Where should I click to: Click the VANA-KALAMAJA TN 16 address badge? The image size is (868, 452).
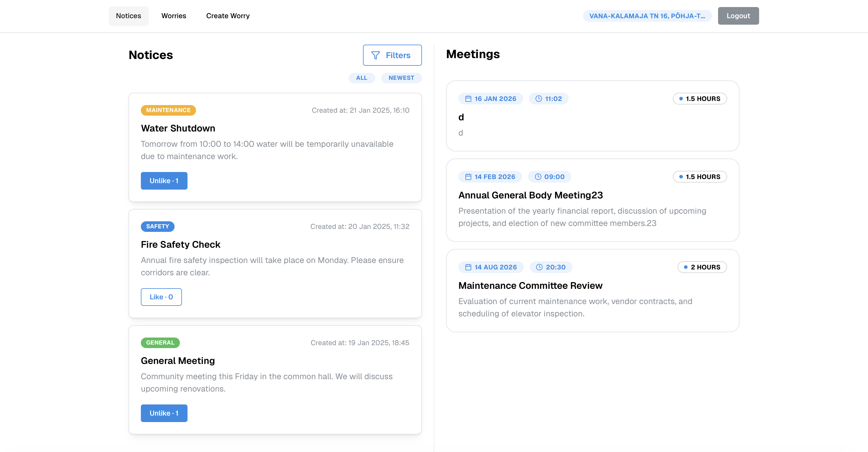point(647,16)
